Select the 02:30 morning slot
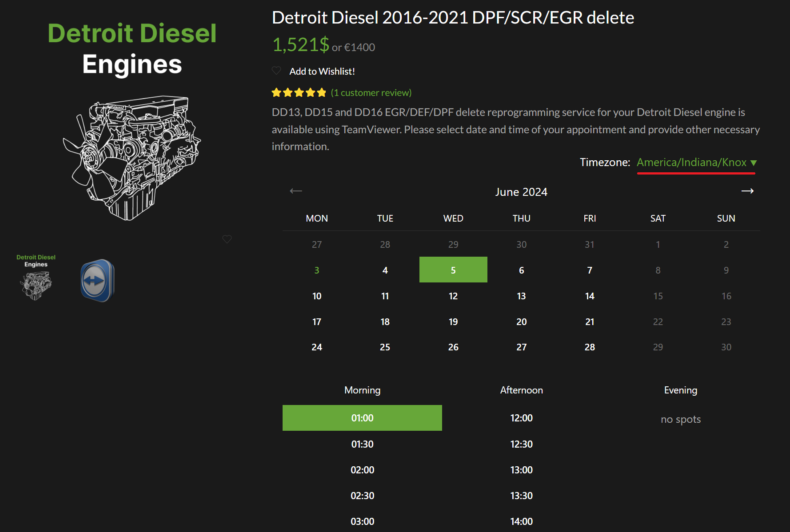The image size is (790, 532). click(x=362, y=496)
